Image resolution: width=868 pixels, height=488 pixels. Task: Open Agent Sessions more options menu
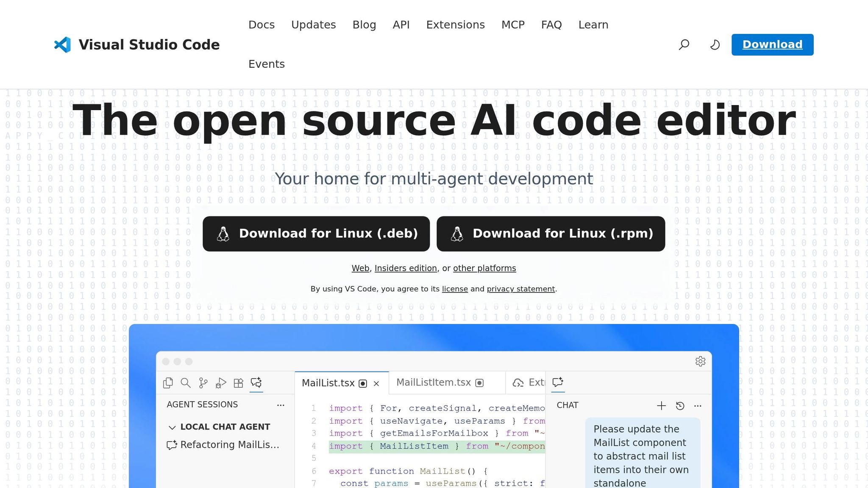pos(281,405)
